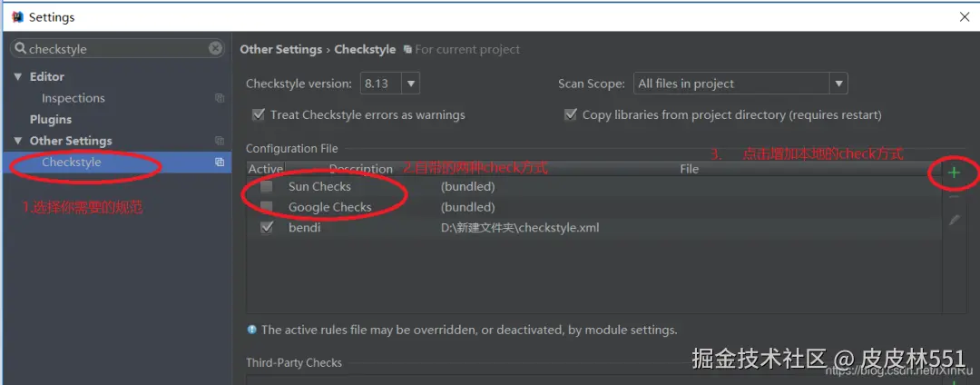
Task: Toggle Copy libraries from project directory
Action: 570,115
